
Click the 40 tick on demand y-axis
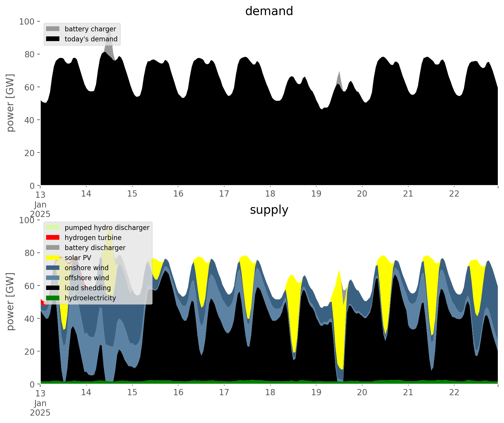pyautogui.click(x=30, y=120)
